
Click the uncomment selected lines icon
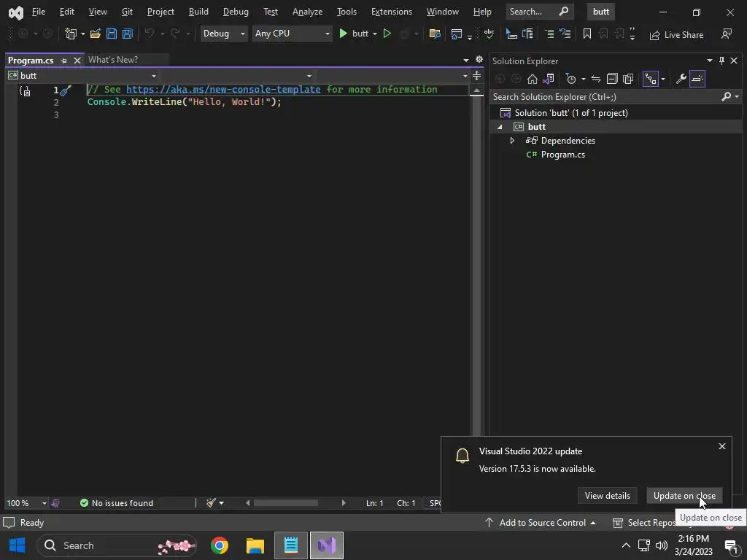click(x=565, y=34)
